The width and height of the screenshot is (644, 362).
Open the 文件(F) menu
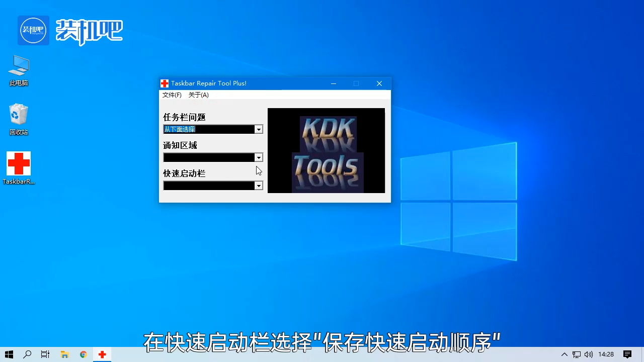[x=172, y=95]
